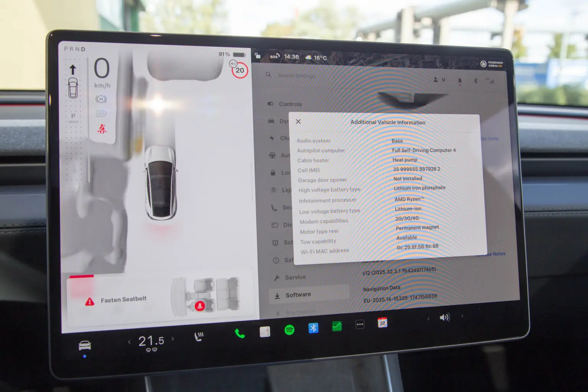Tap the notifications bell icon
The height and width of the screenshot is (392, 588).
click(x=460, y=80)
